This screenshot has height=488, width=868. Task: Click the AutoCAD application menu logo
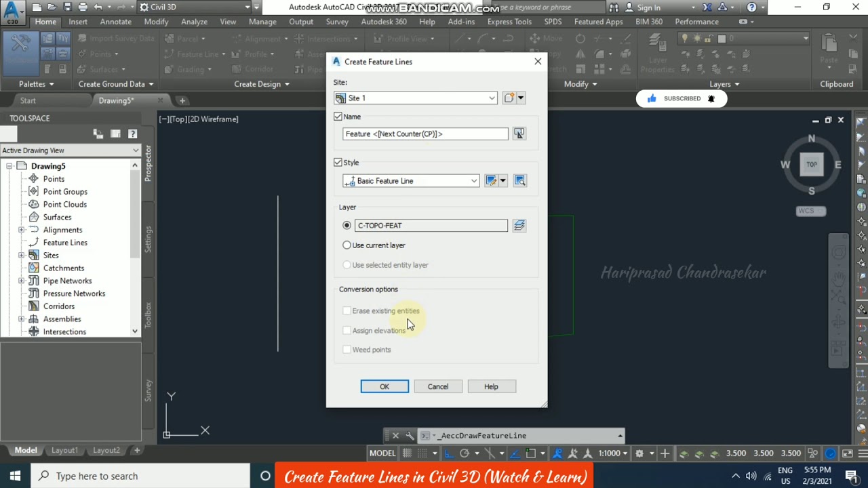click(x=12, y=12)
